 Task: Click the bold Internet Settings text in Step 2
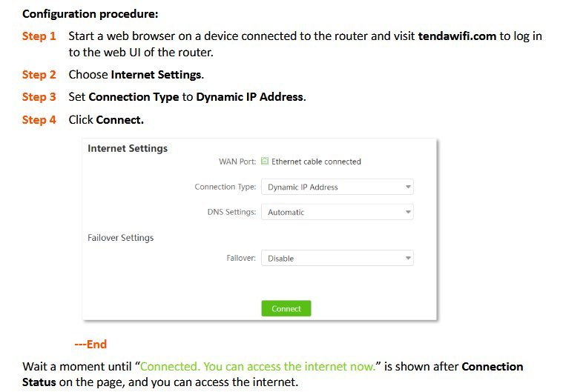coord(156,74)
